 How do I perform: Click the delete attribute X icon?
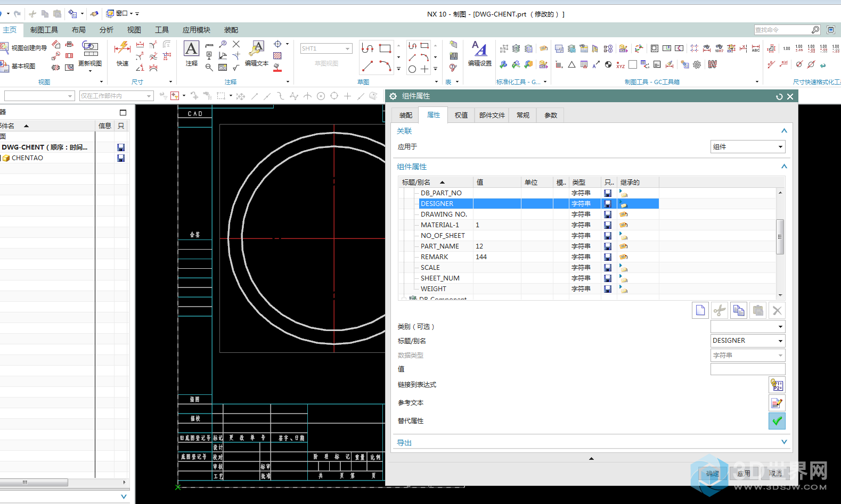pos(777,310)
